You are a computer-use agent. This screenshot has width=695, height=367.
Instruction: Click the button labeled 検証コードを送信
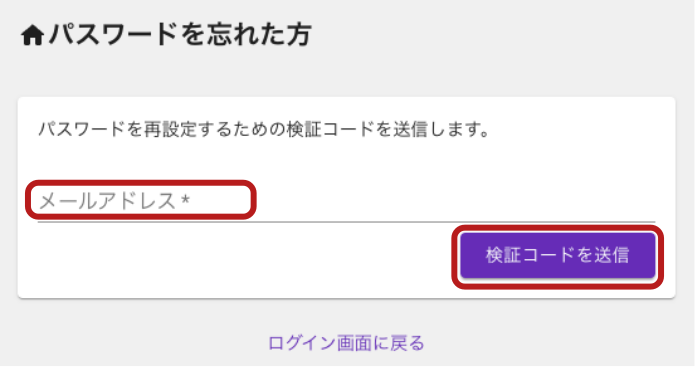click(x=558, y=255)
